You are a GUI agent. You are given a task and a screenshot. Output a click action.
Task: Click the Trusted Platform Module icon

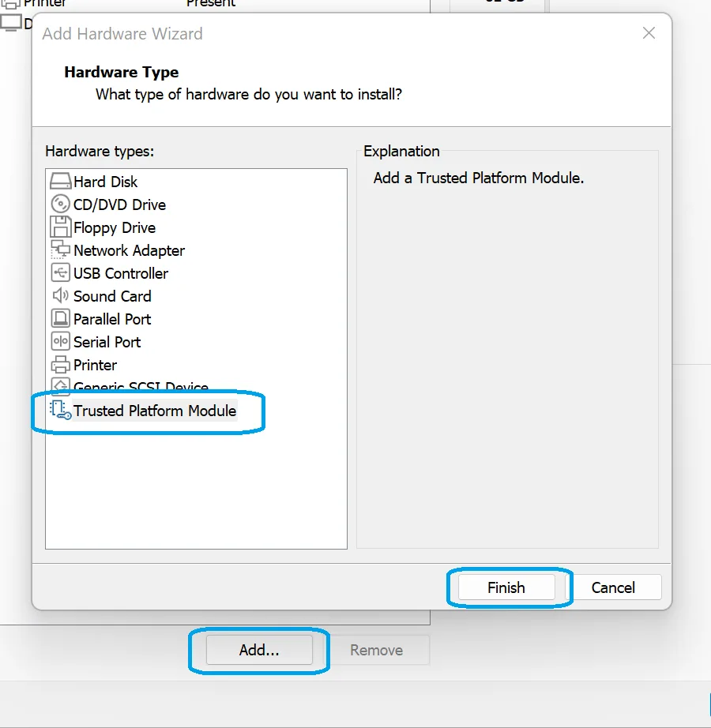[x=60, y=411]
